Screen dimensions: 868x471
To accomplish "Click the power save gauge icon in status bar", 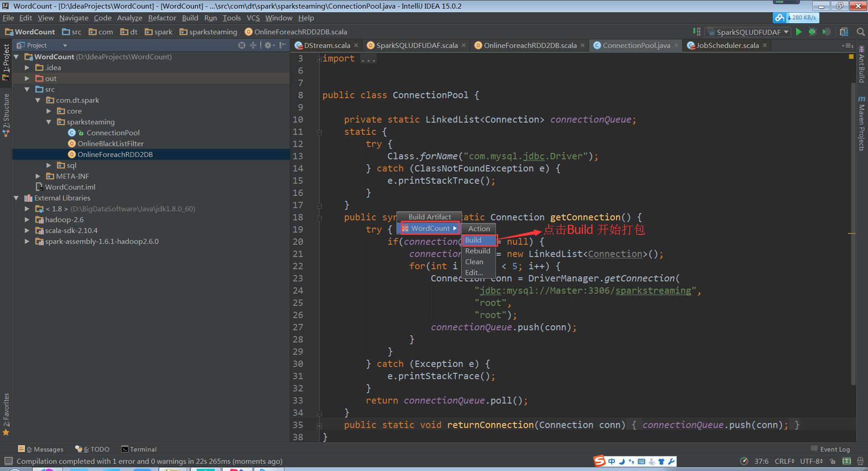I will coord(744,461).
